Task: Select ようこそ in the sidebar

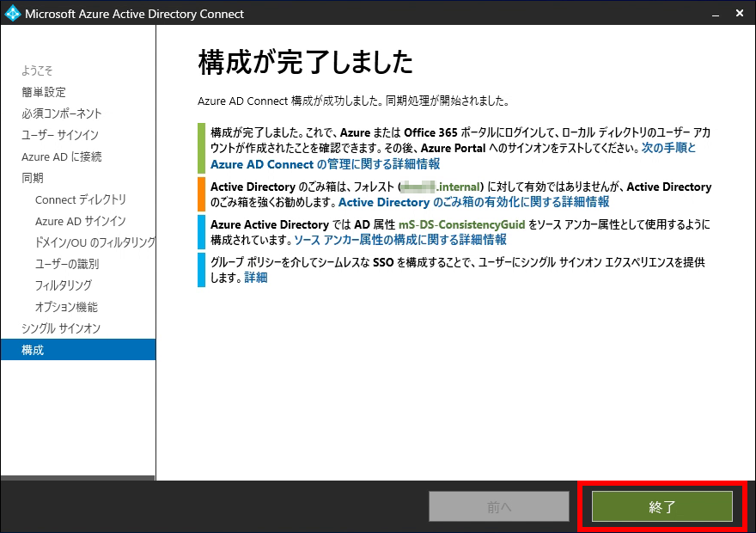Action: point(37,70)
